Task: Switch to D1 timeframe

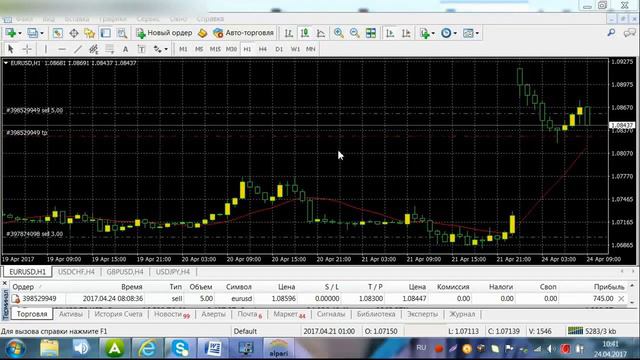Action: point(279,49)
